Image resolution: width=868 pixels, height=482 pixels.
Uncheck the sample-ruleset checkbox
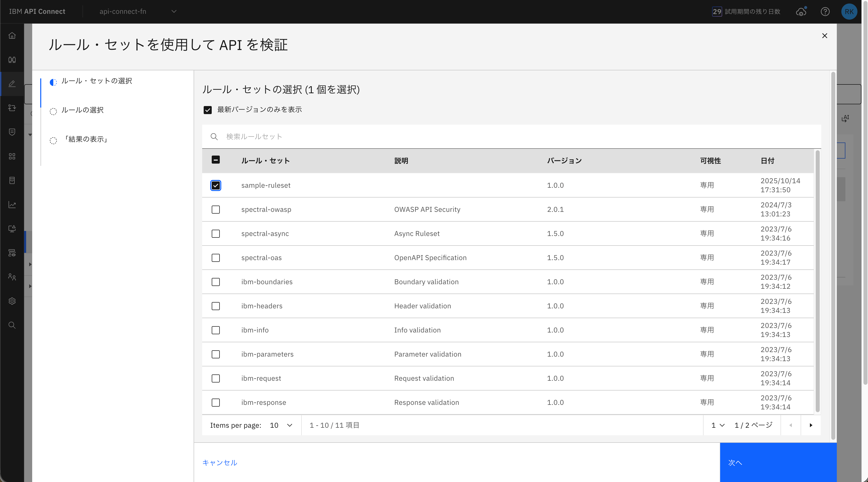click(216, 185)
